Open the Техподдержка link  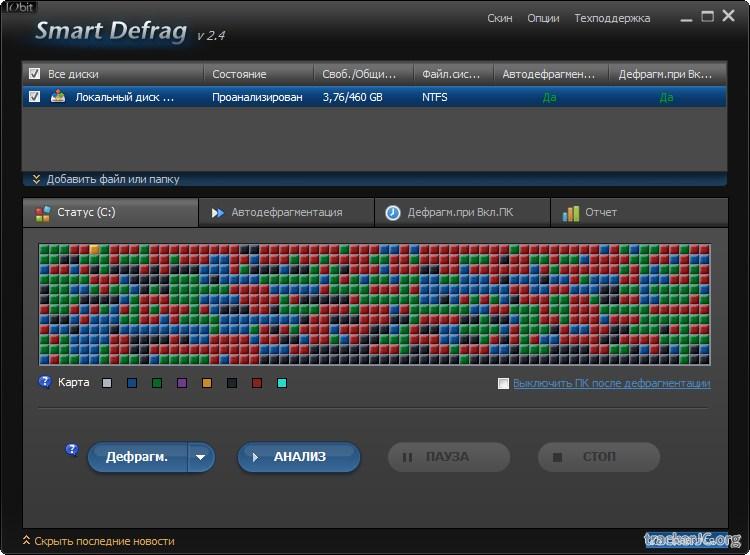pos(612,18)
